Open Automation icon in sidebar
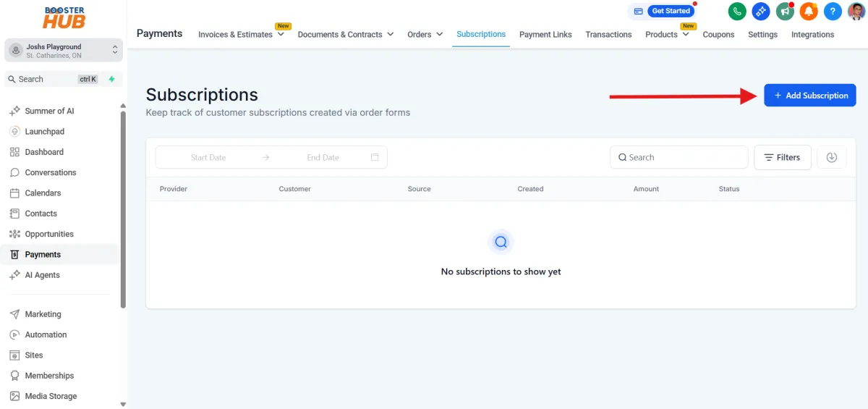 (x=14, y=334)
